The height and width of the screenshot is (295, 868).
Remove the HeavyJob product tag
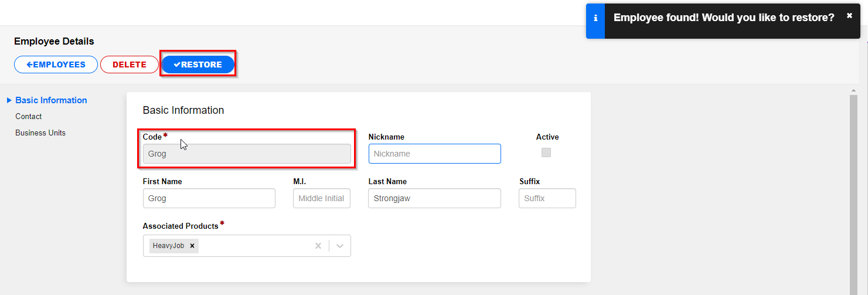pos(192,246)
